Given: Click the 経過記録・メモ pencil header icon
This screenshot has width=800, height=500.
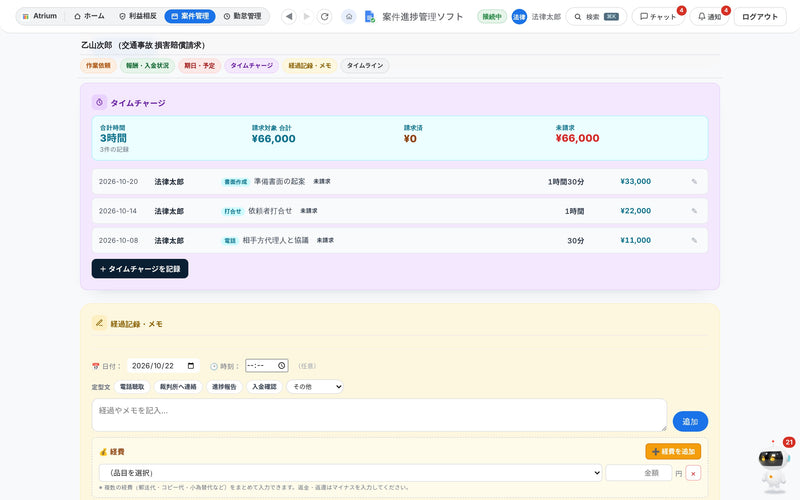Looking at the screenshot, I should point(99,323).
